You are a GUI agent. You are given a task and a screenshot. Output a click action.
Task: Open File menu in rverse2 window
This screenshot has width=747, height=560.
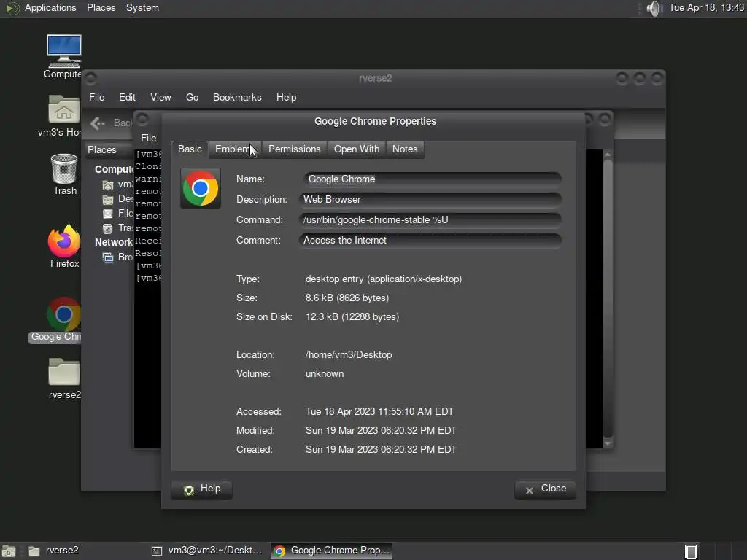coord(97,97)
